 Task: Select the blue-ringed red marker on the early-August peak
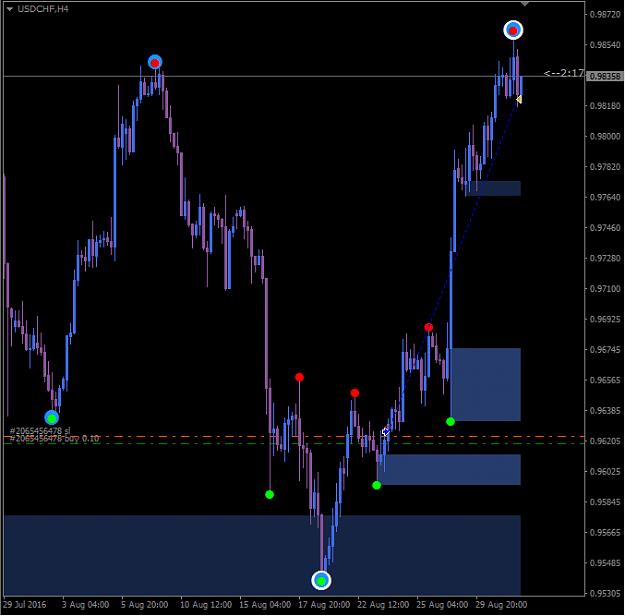(x=155, y=63)
